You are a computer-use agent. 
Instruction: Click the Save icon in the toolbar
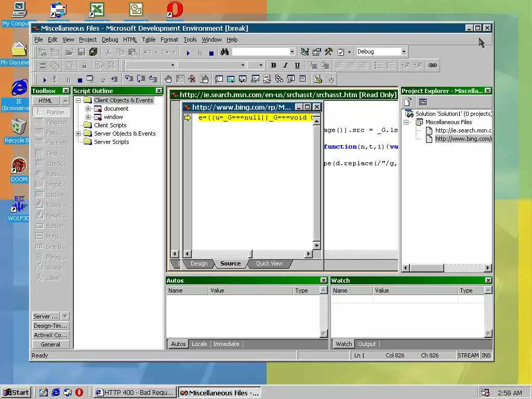point(82,52)
